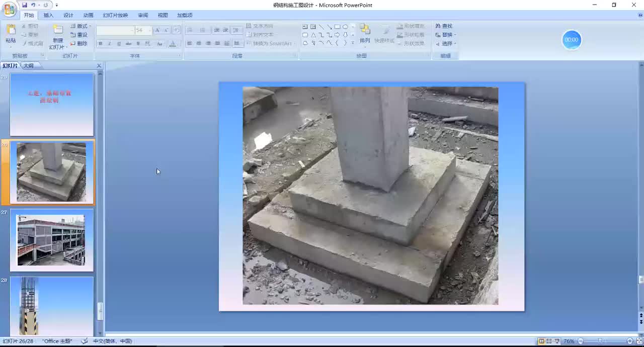This screenshot has width=644, height=347.
Task: Insert numbered list icon
Action: tap(202, 30)
